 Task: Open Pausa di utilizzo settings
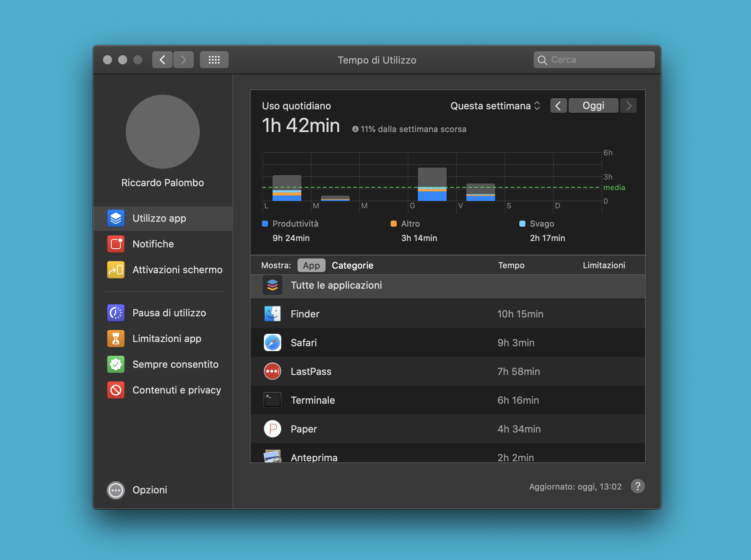[x=169, y=313]
